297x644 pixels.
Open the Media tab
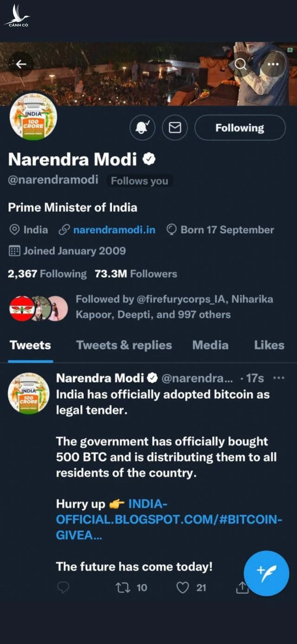coord(210,345)
